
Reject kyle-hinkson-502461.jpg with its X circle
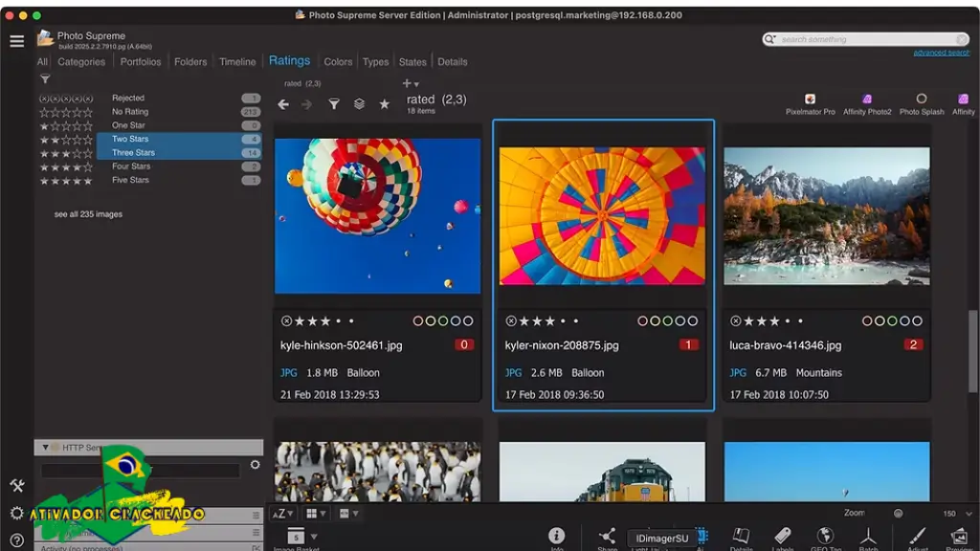coord(286,321)
